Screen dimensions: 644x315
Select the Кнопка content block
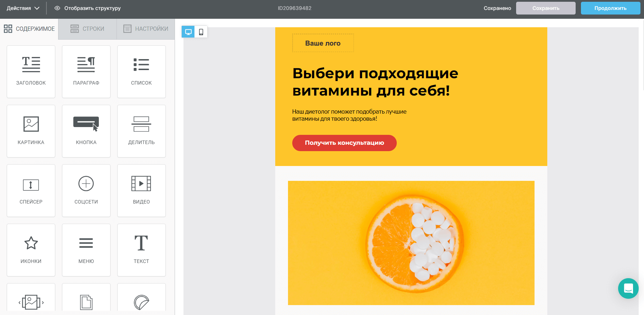click(86, 131)
